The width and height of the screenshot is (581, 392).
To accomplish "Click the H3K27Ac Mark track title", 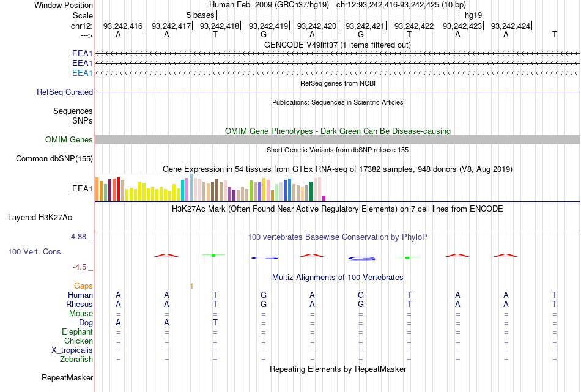I will [338, 209].
